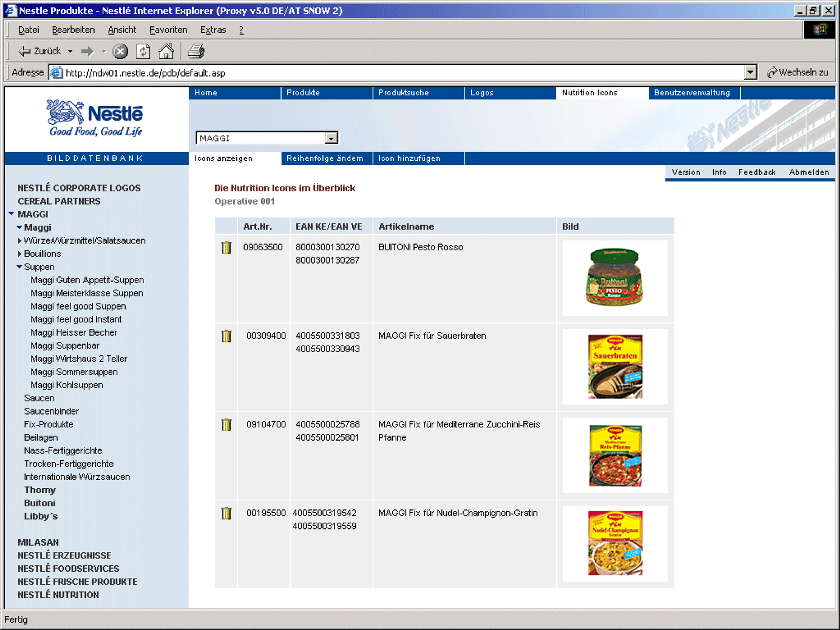Remove Mediterrane Zucchini-Reis Pfanne with its trash icon
This screenshot has height=630, width=840.
[x=226, y=425]
